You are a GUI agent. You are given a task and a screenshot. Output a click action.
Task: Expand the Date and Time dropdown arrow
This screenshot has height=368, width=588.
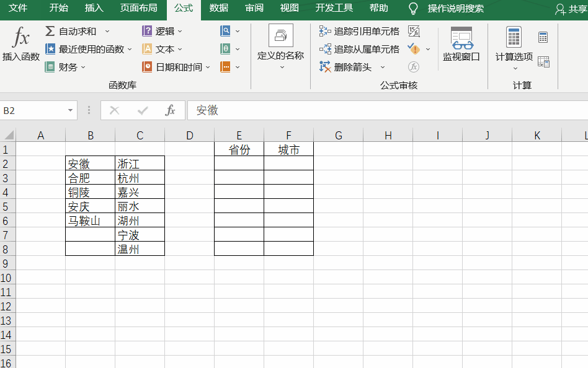(208, 68)
